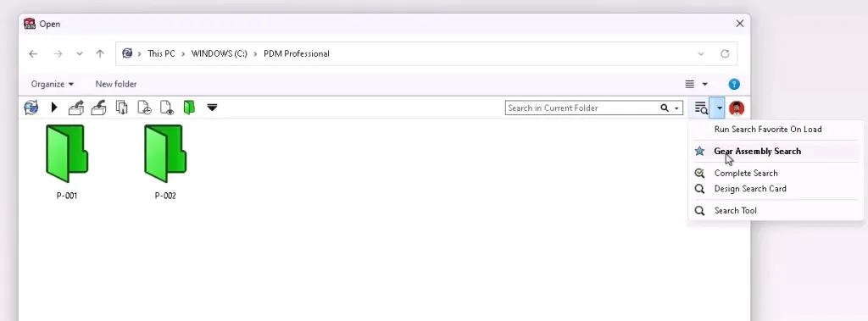Click the black play arrow toolbar icon

pyautogui.click(x=54, y=108)
